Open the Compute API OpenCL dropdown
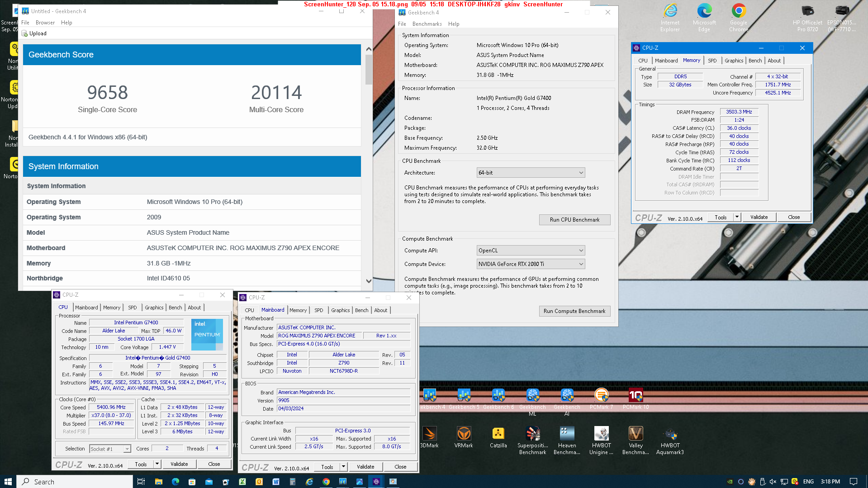The height and width of the screenshot is (488, 868). click(x=531, y=251)
